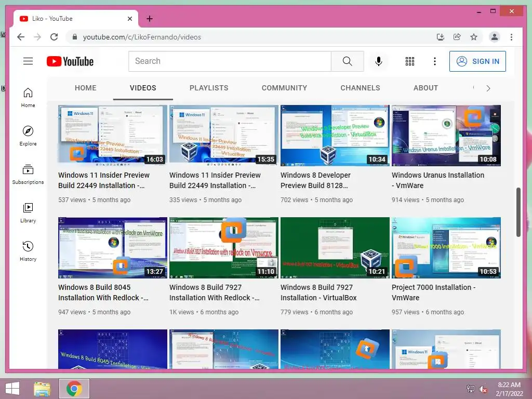Open History in the sidebar
This screenshot has width=532, height=399.
click(x=28, y=251)
